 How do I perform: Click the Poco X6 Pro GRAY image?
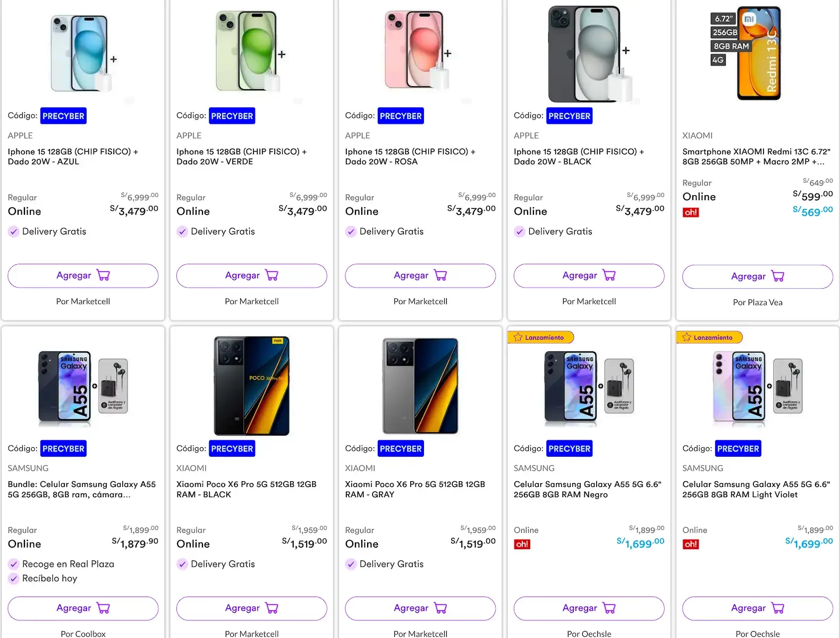420,386
